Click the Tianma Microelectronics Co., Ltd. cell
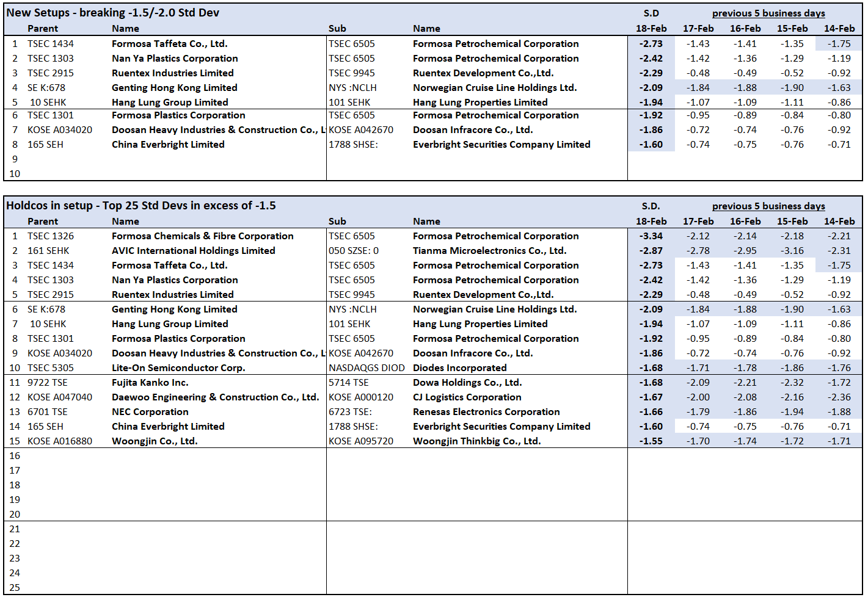868x600 pixels. pos(489,251)
